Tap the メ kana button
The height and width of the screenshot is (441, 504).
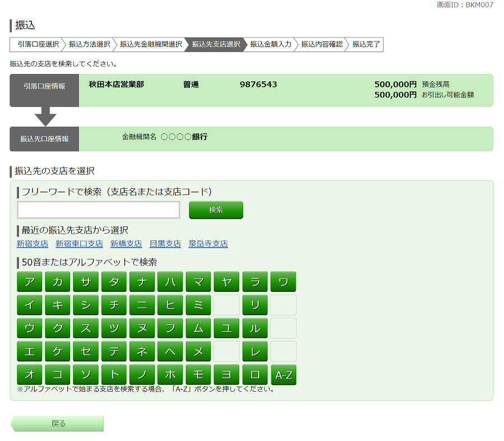(x=198, y=351)
